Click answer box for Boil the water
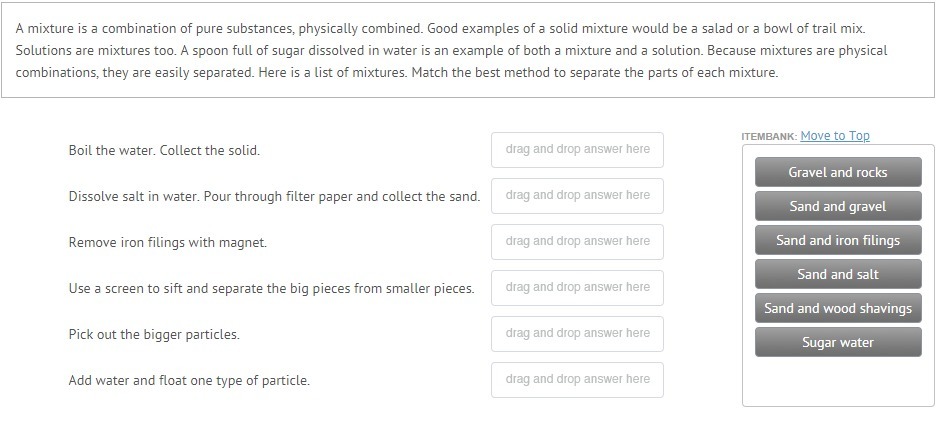Viewport: 938px width, 431px height. pos(577,150)
